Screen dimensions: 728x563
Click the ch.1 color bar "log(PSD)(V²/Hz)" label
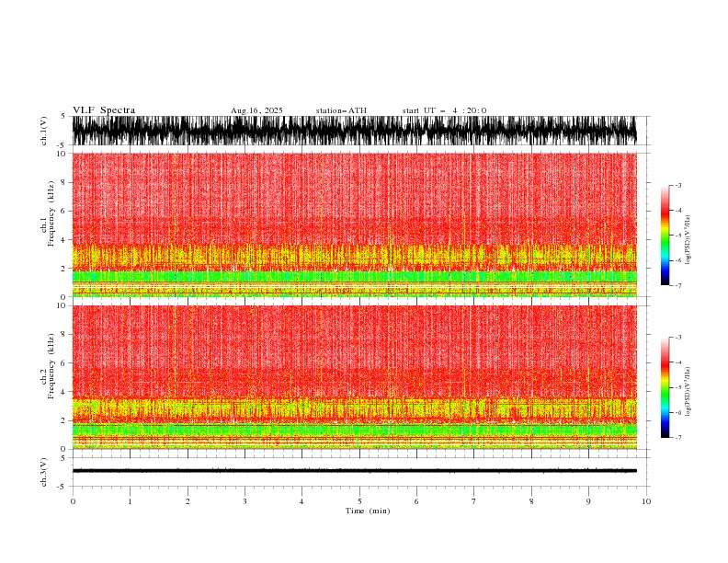tap(688, 240)
